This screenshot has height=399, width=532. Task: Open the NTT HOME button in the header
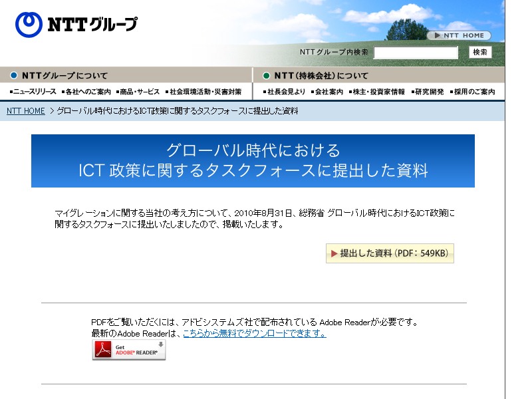pos(459,35)
